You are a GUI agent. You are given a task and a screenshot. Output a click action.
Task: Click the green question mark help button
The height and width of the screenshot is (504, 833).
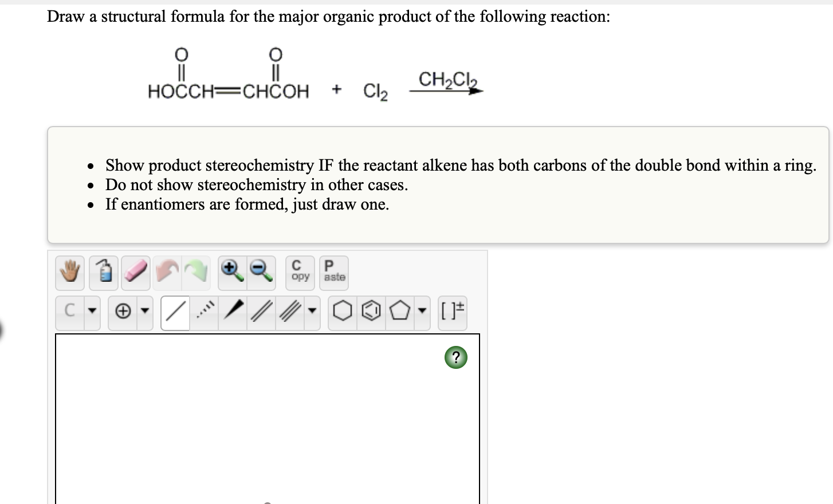[455, 357]
